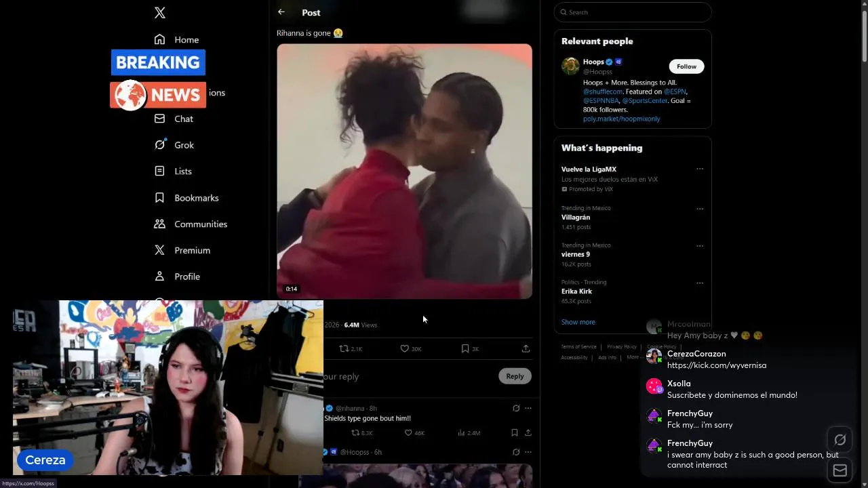Open more options for viernes 9 trend
Viewport: 868px width, 488px height.
coord(700,246)
